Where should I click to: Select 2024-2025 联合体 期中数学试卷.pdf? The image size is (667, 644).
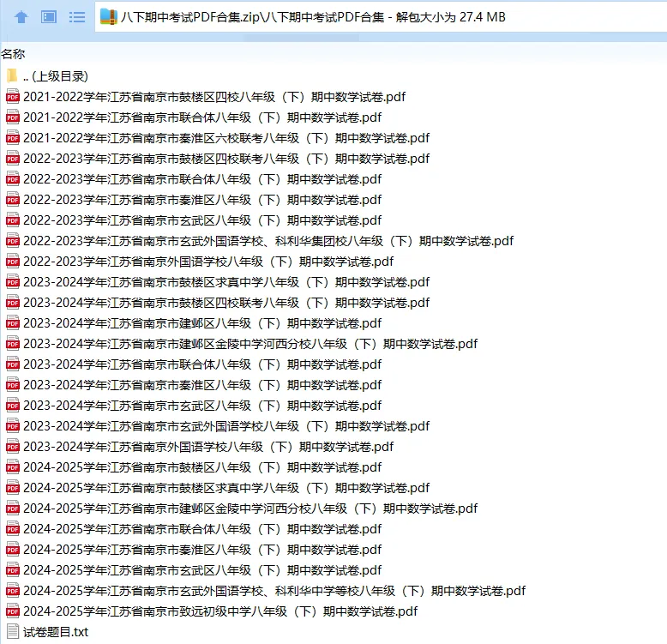click(194, 529)
